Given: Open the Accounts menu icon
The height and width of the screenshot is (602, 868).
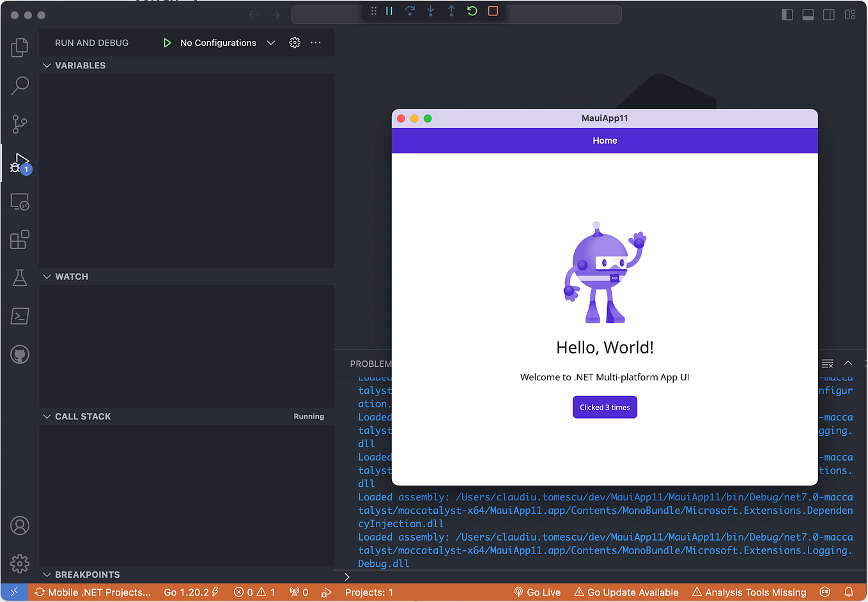Looking at the screenshot, I should point(20,525).
